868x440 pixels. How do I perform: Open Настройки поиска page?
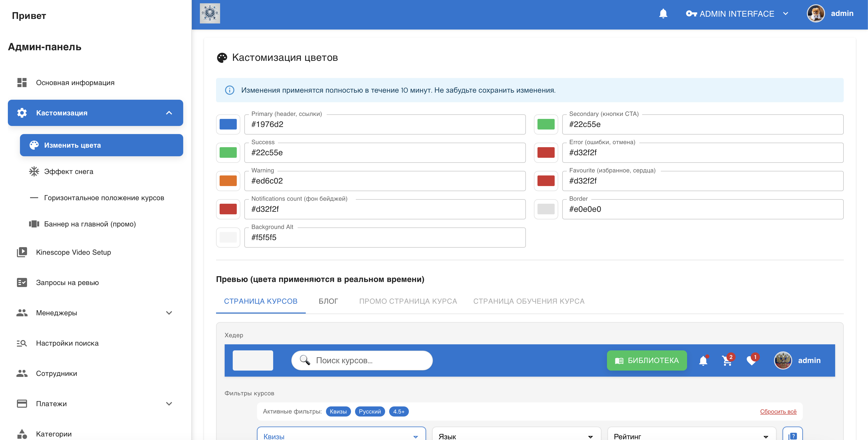click(95, 343)
